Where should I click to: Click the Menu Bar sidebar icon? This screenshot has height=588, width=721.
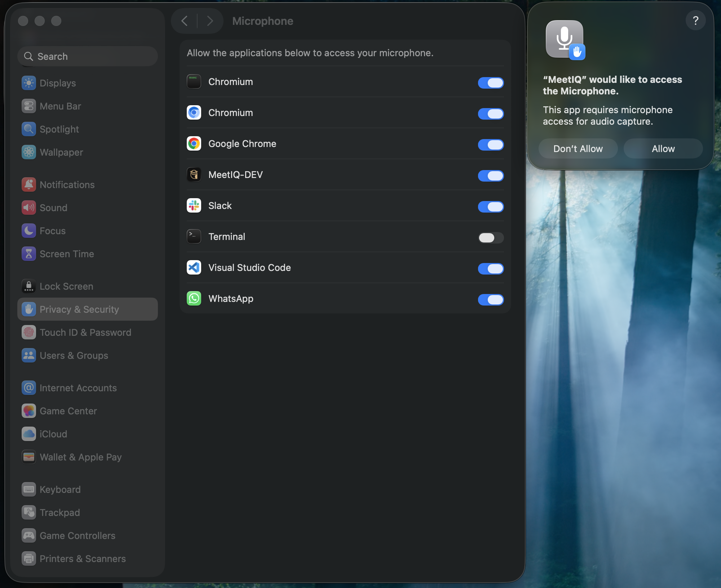[29, 106]
